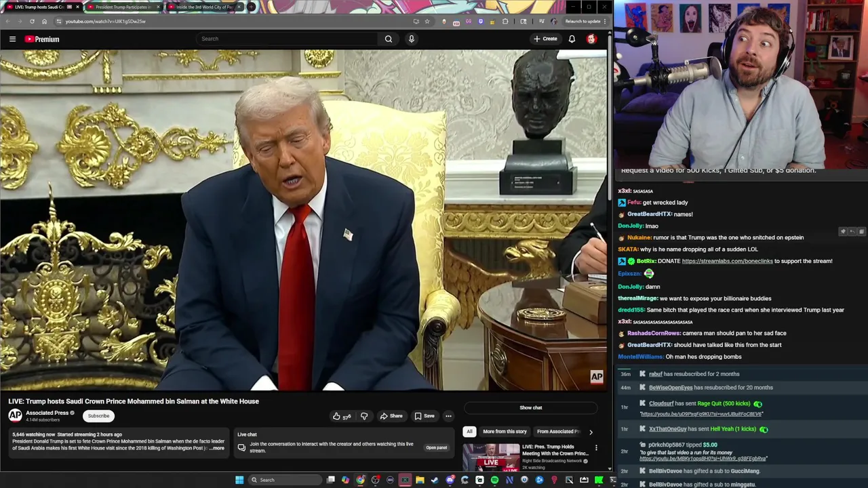
Task: Open YouTube notifications bell
Action: coord(572,39)
